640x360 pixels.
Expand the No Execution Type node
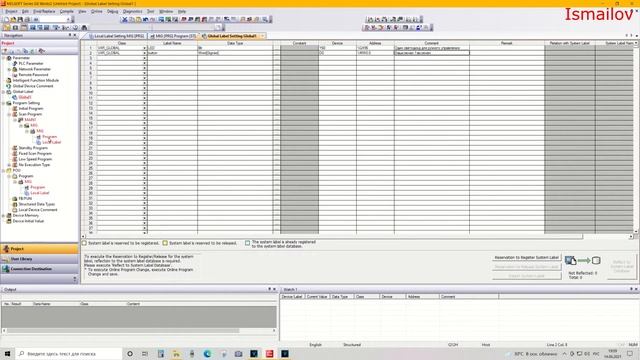point(9,165)
